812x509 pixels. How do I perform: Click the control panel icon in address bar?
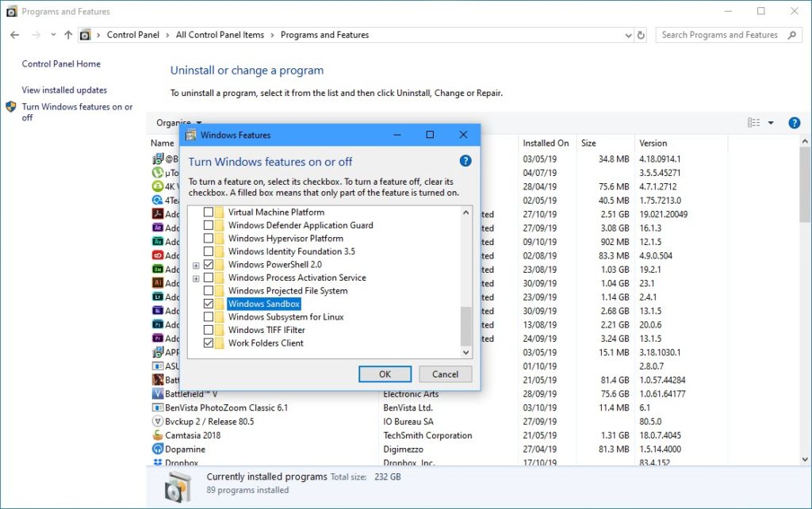(85, 35)
